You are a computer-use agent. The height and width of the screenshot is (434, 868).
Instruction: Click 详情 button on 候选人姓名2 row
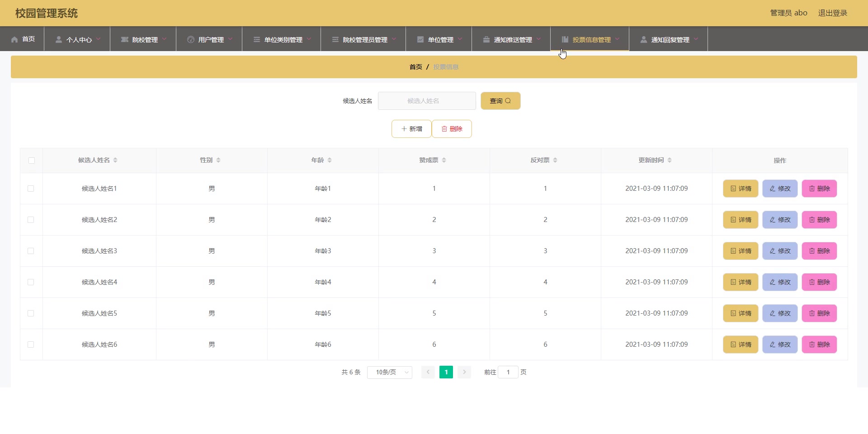(x=740, y=220)
